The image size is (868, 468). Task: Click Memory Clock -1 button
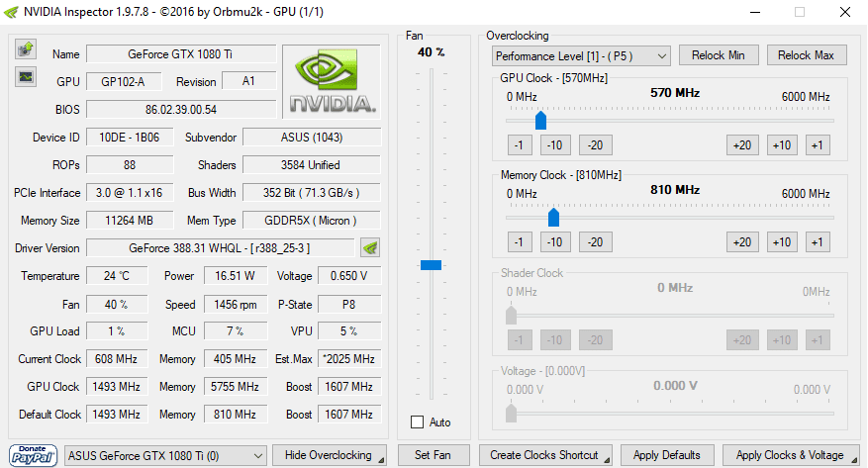[520, 242]
